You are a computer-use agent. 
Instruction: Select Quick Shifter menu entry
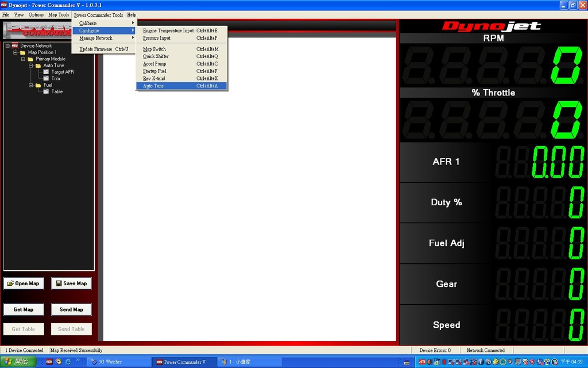click(181, 56)
